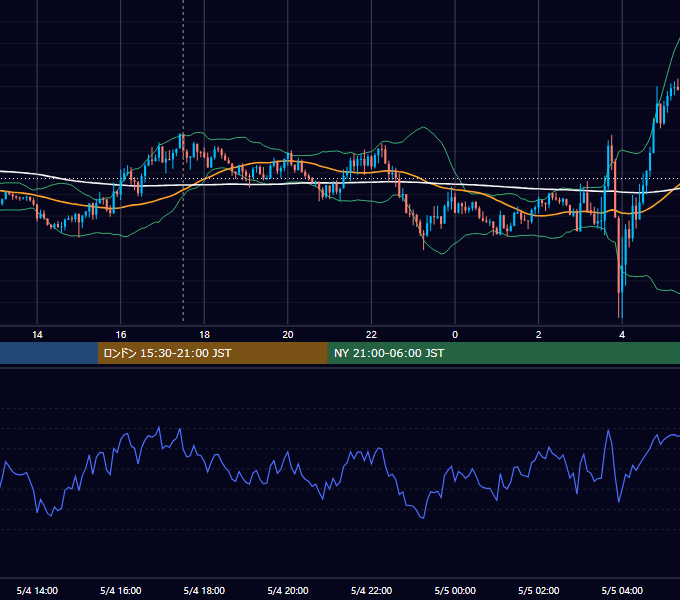Click the 4 hour label on the price chart axis

pyautogui.click(x=622, y=335)
